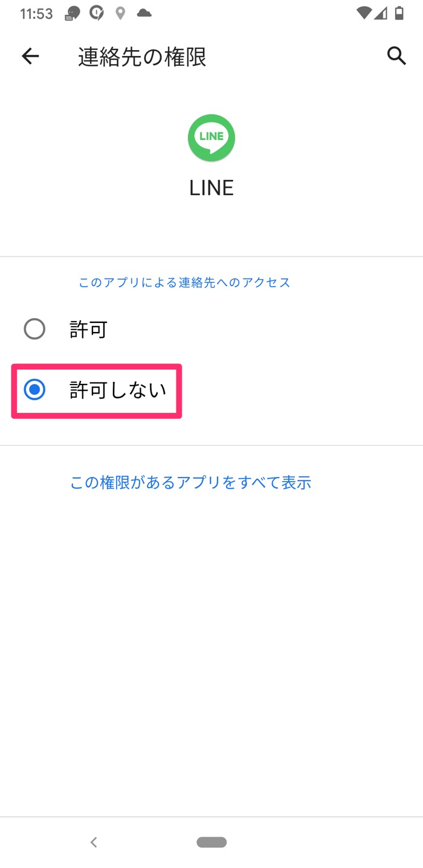Tap the back arrow to return
Screen dimensions: 423x868
[x=30, y=56]
